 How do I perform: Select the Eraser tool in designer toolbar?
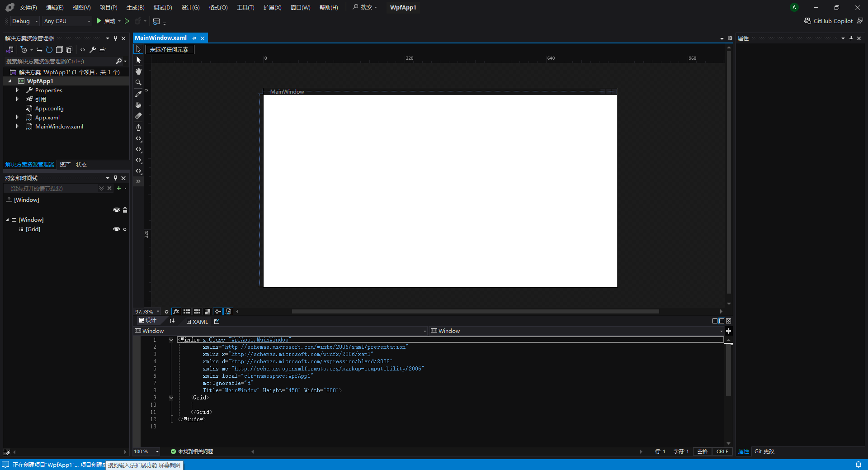[x=138, y=116]
